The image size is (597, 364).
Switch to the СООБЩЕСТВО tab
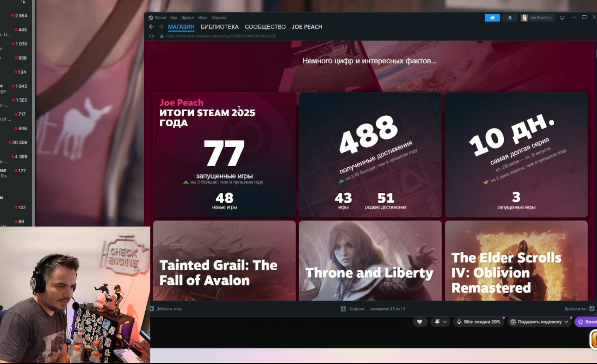coord(265,27)
